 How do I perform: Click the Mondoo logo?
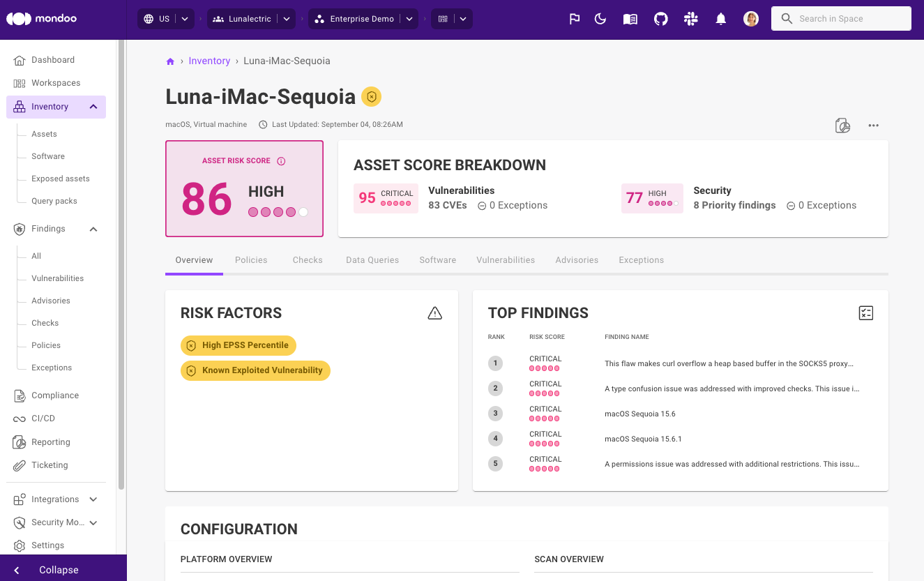tap(42, 19)
